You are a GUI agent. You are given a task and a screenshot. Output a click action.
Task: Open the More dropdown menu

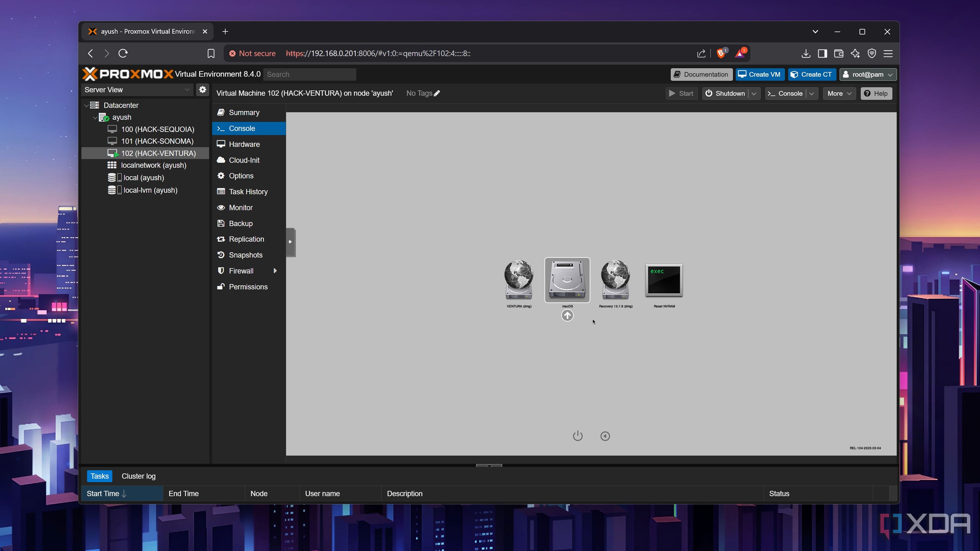(x=839, y=94)
